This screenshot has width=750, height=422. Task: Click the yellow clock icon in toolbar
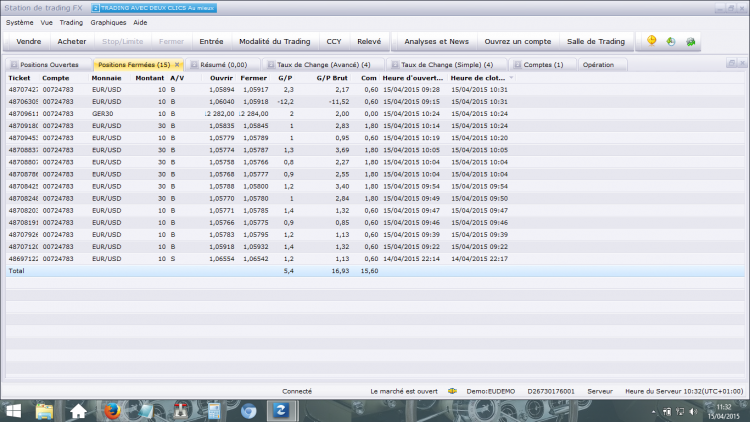[651, 41]
